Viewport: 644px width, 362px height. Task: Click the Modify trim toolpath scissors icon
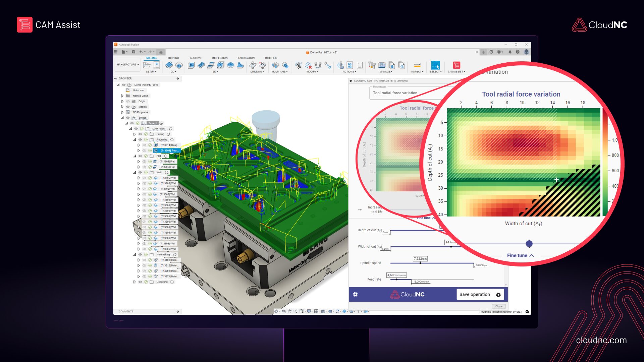[298, 66]
